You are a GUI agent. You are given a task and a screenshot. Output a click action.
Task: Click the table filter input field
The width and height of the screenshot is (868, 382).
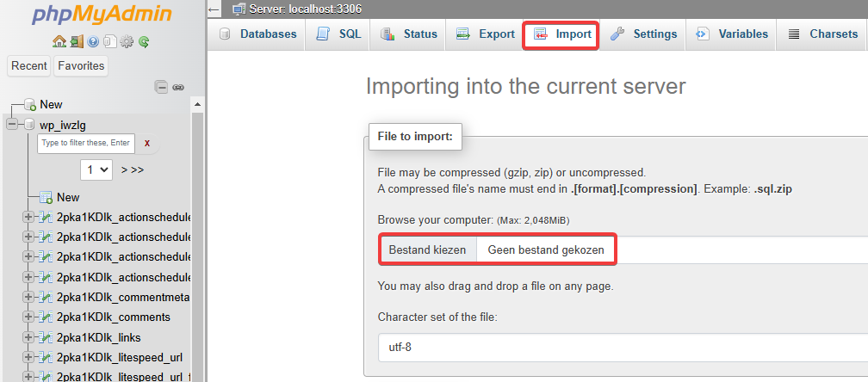click(86, 143)
